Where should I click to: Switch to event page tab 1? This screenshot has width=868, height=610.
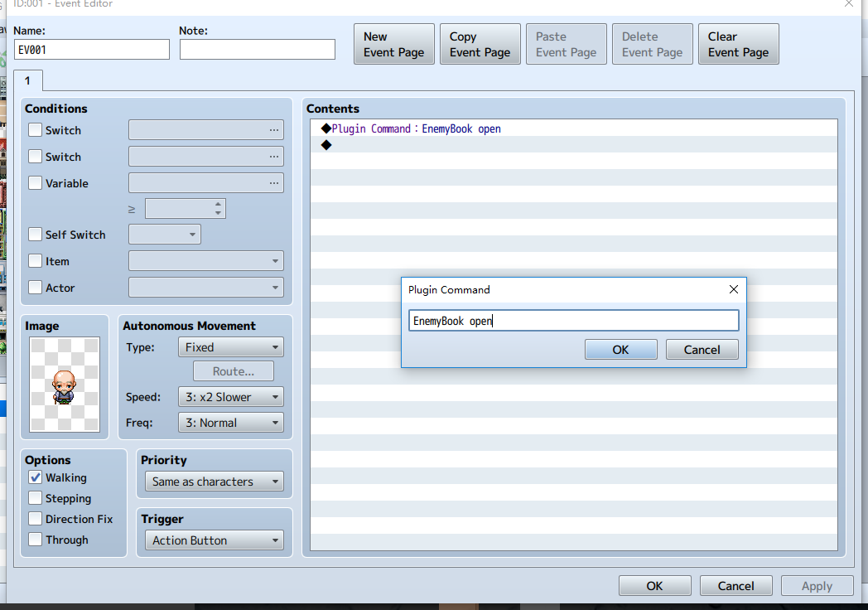(x=27, y=81)
